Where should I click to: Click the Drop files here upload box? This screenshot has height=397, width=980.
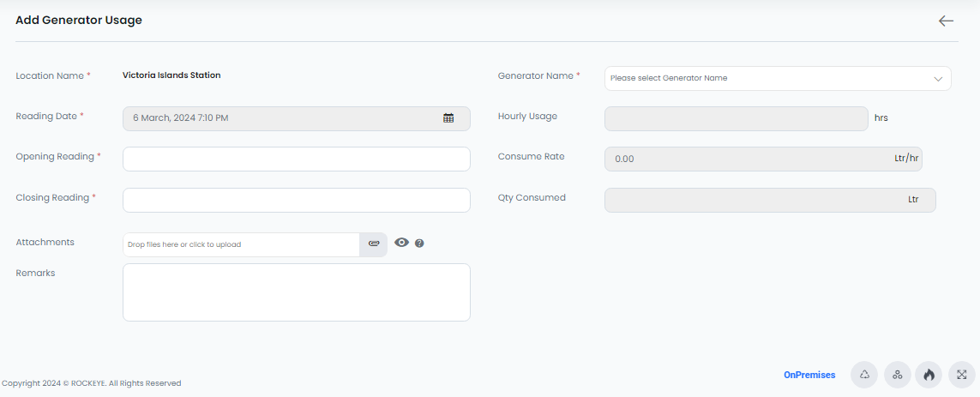[x=241, y=244]
